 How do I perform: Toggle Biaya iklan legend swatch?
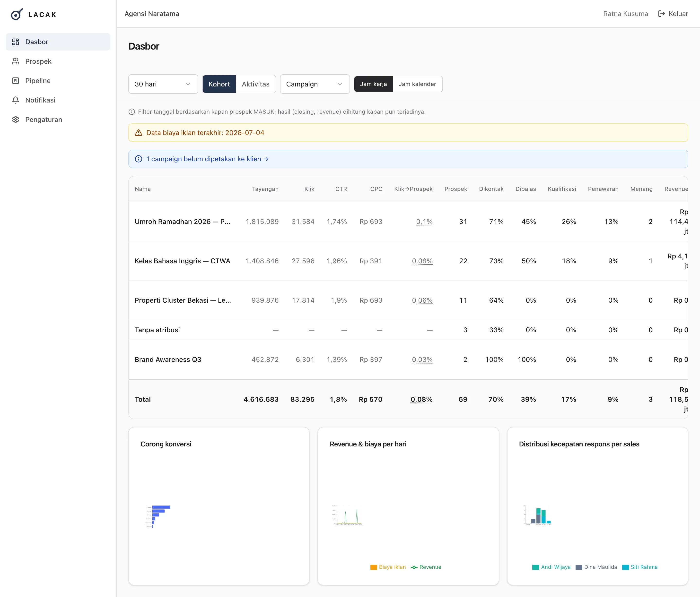click(374, 567)
